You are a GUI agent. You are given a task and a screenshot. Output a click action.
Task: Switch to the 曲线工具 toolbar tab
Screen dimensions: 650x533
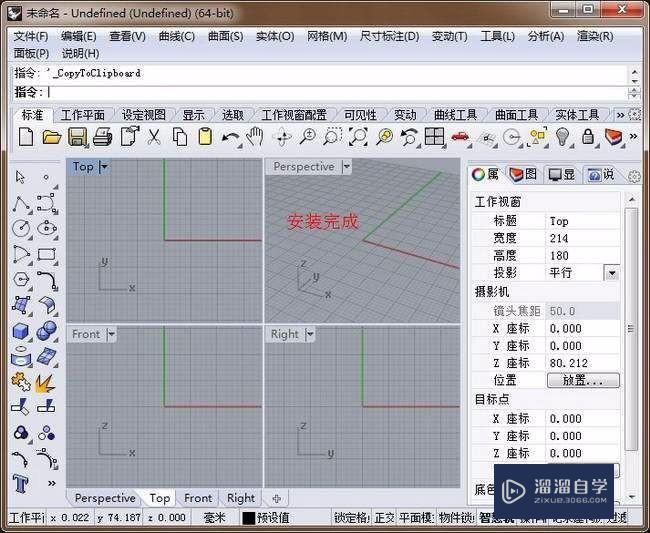pyautogui.click(x=455, y=115)
